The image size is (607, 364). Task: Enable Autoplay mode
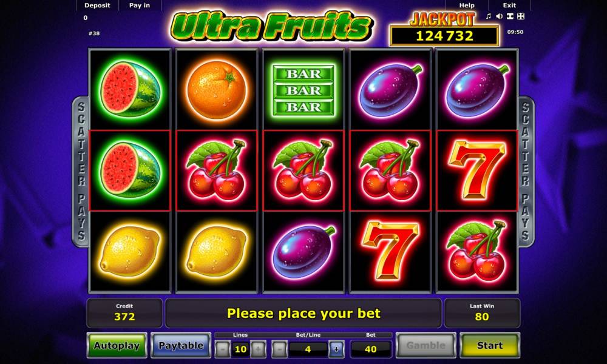click(x=117, y=345)
